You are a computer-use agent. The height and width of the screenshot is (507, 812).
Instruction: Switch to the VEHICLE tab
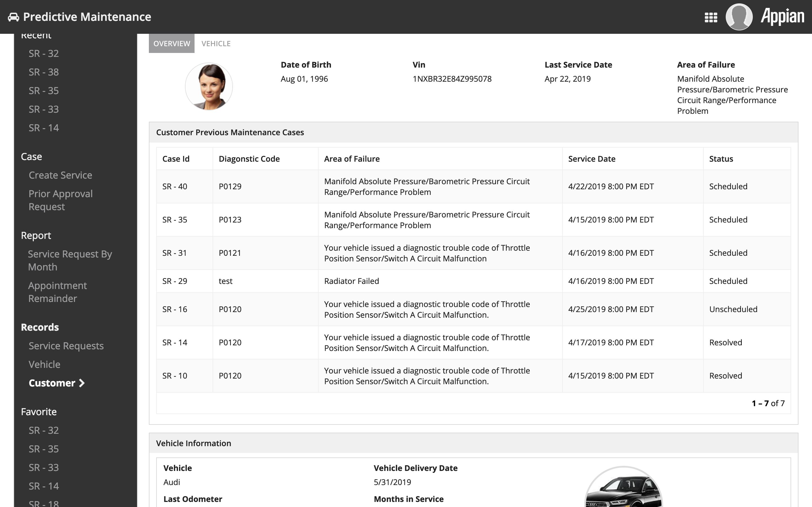click(216, 44)
